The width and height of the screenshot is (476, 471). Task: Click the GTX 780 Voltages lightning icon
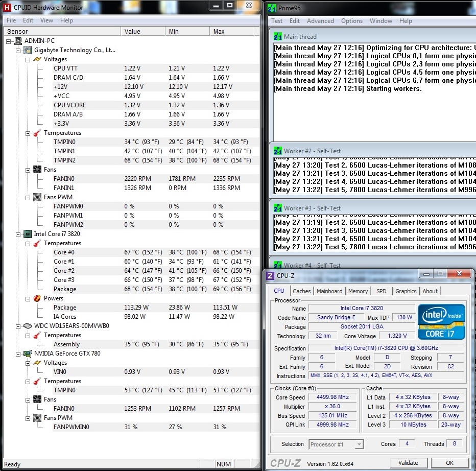[37, 363]
